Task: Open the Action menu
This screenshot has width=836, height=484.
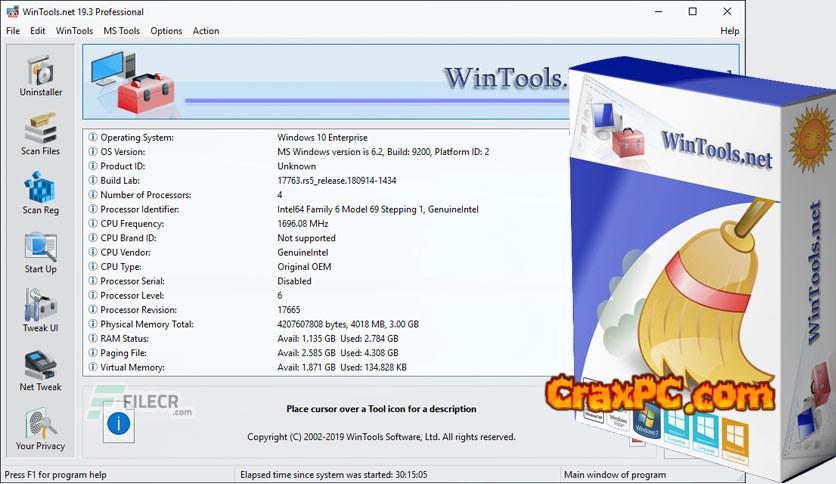Action: pos(206,31)
